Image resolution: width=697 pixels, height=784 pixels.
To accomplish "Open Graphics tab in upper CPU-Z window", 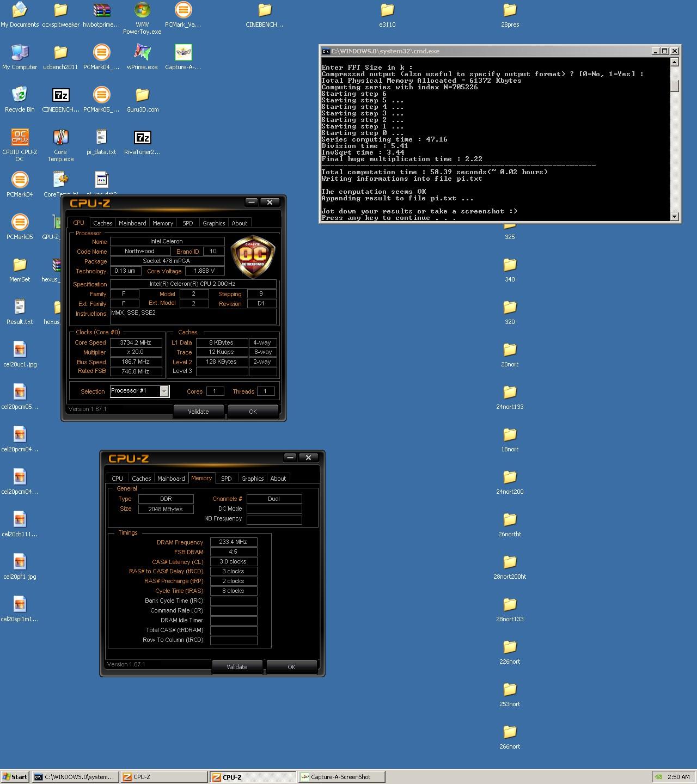I will (x=213, y=223).
